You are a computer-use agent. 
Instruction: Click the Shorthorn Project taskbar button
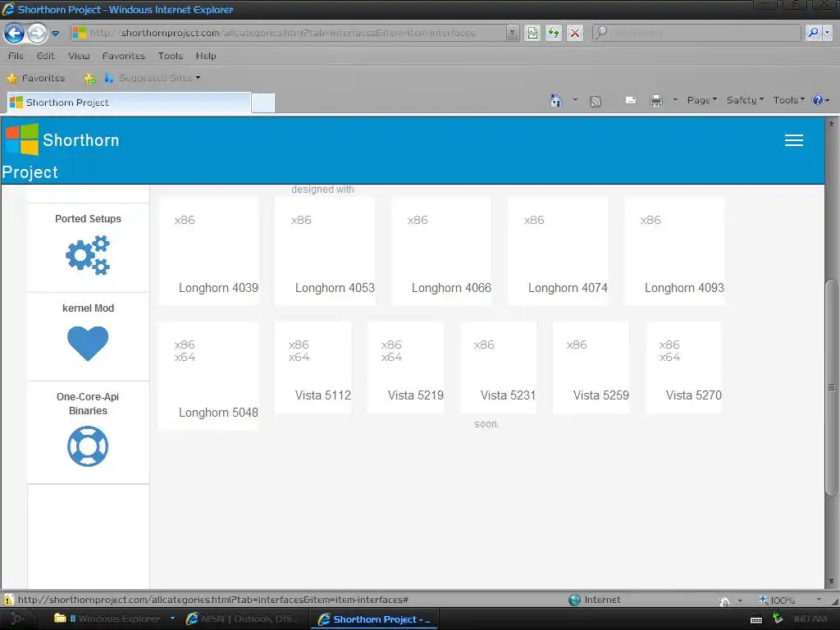pyautogui.click(x=375, y=619)
